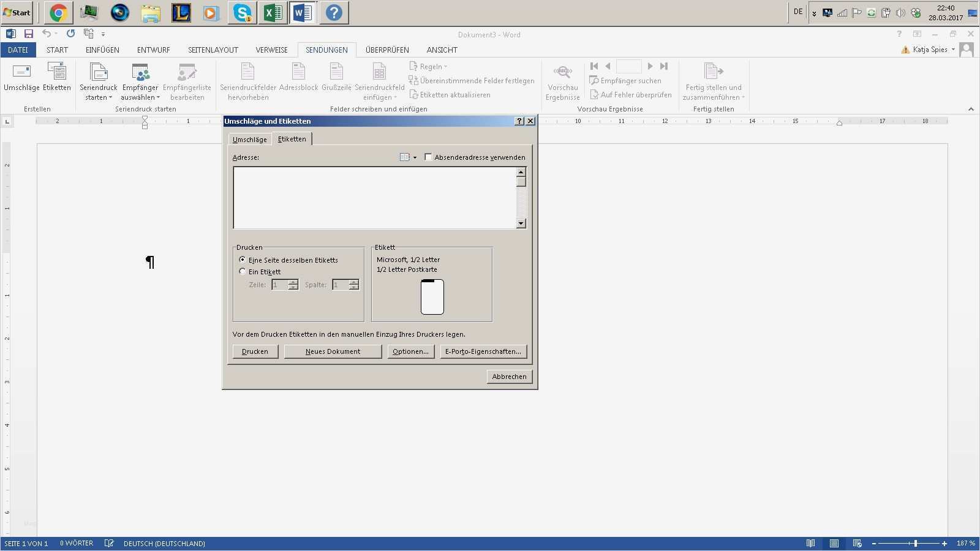Select the Ein Etikett radio button
980x551 pixels.
pos(243,271)
